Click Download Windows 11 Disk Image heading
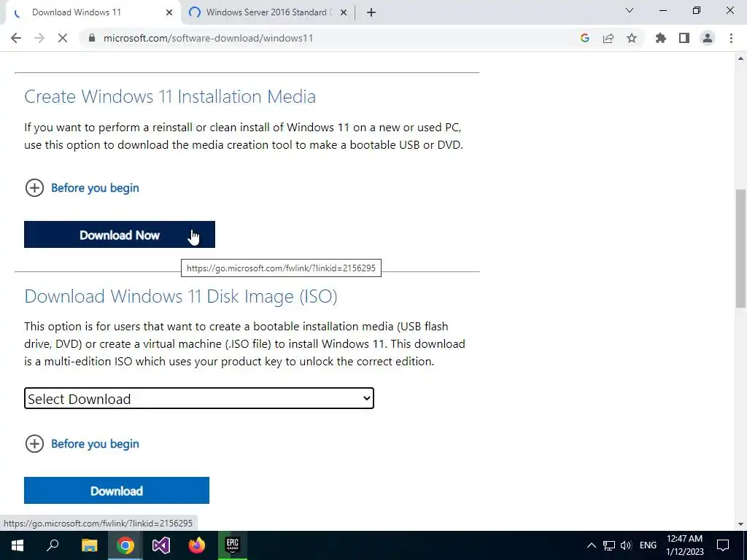The height and width of the screenshot is (560, 747). tap(181, 296)
